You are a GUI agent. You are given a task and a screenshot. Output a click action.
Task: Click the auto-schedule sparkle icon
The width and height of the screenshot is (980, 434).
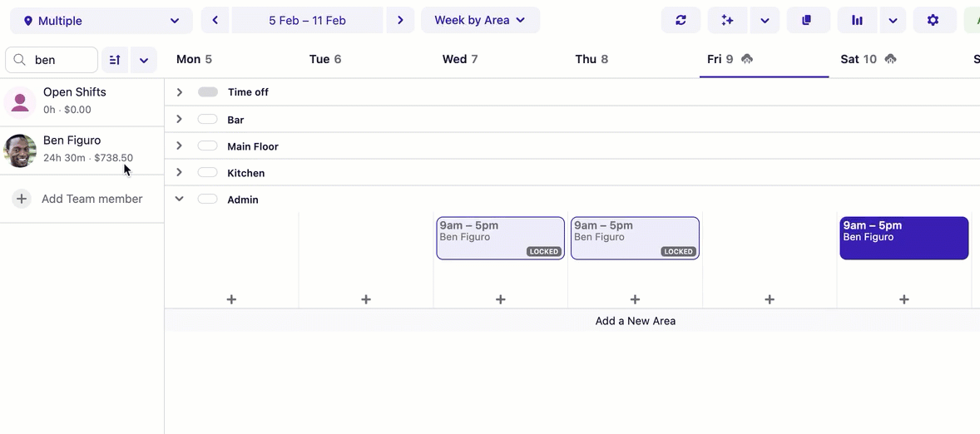pyautogui.click(x=727, y=21)
